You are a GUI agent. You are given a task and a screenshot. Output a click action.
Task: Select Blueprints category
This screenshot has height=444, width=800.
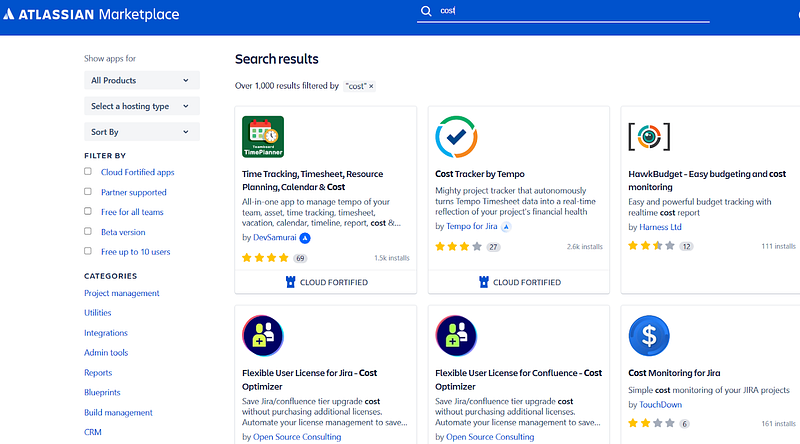tap(102, 392)
